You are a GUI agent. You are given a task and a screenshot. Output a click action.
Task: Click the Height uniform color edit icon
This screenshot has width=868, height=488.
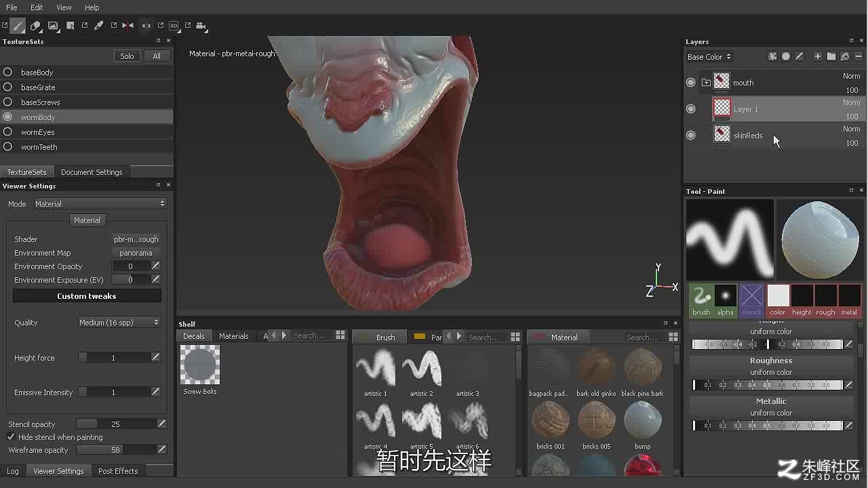(848, 344)
